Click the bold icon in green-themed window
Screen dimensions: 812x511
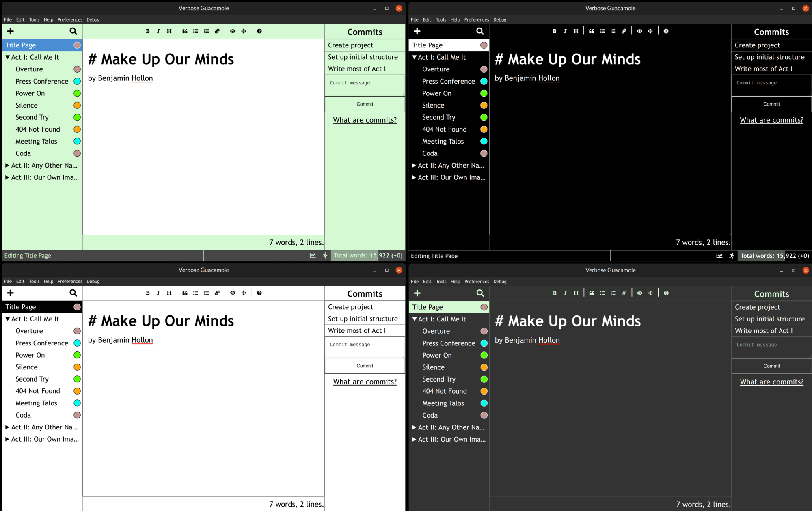148,31
